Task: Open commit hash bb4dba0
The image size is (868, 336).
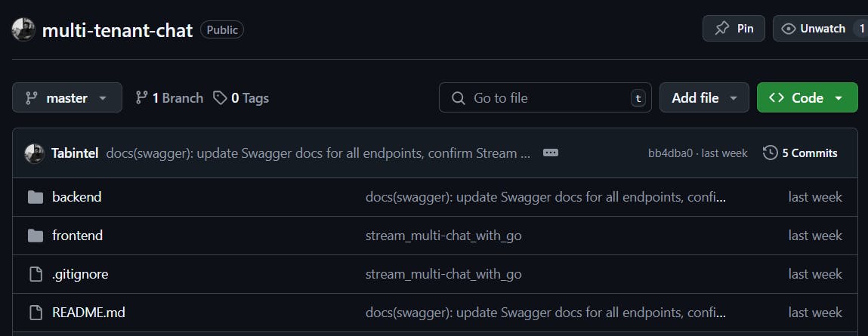Action: [669, 153]
